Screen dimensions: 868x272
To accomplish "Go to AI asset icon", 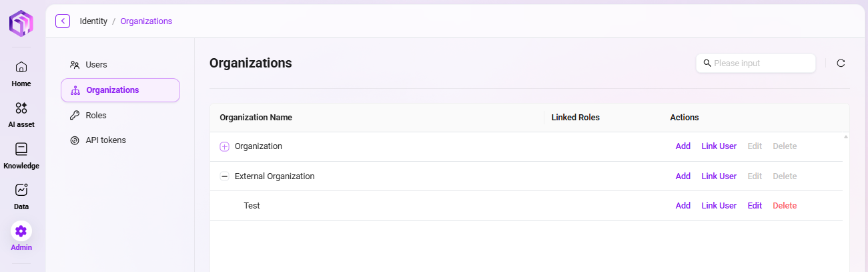I will [x=21, y=108].
